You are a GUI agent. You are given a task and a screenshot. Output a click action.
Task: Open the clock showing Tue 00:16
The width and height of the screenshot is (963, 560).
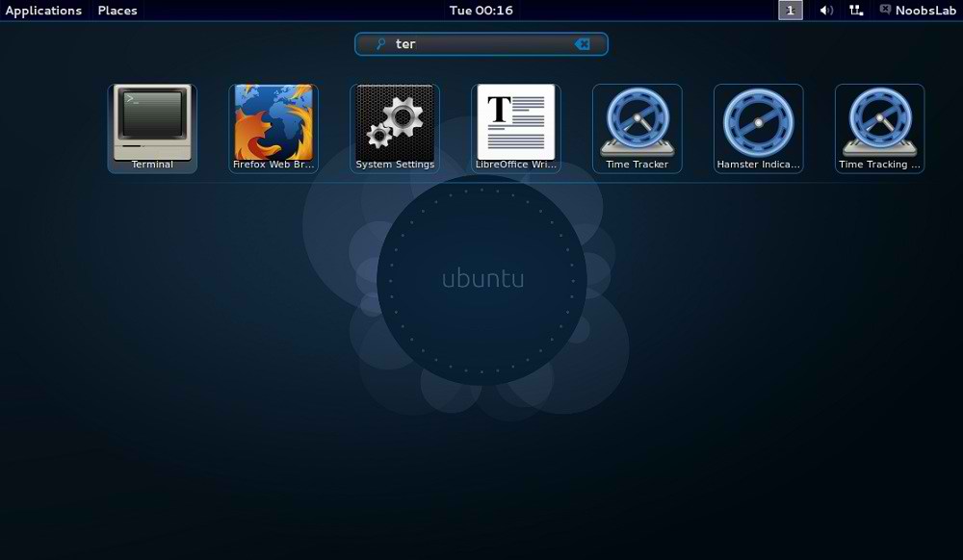[481, 11]
